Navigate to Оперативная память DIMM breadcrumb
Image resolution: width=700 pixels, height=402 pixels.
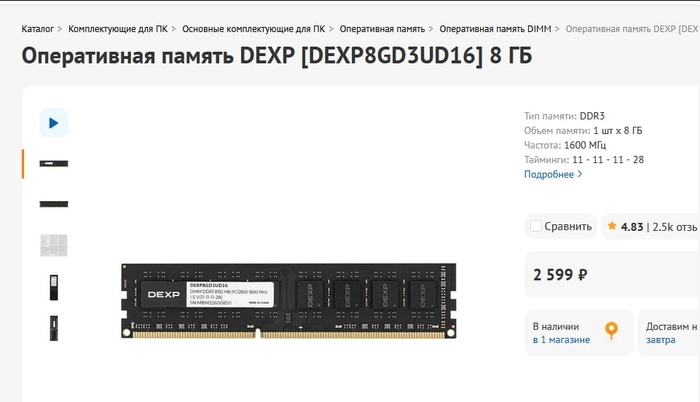pos(495,29)
